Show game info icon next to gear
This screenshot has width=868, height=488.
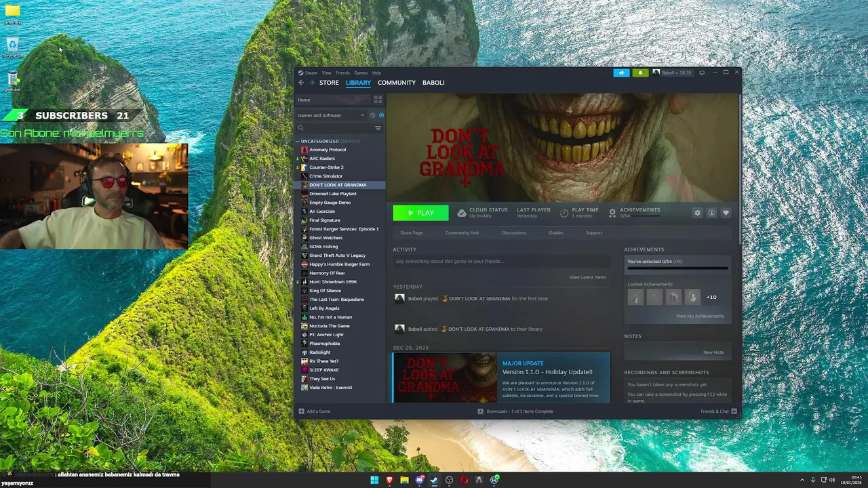[x=711, y=213]
